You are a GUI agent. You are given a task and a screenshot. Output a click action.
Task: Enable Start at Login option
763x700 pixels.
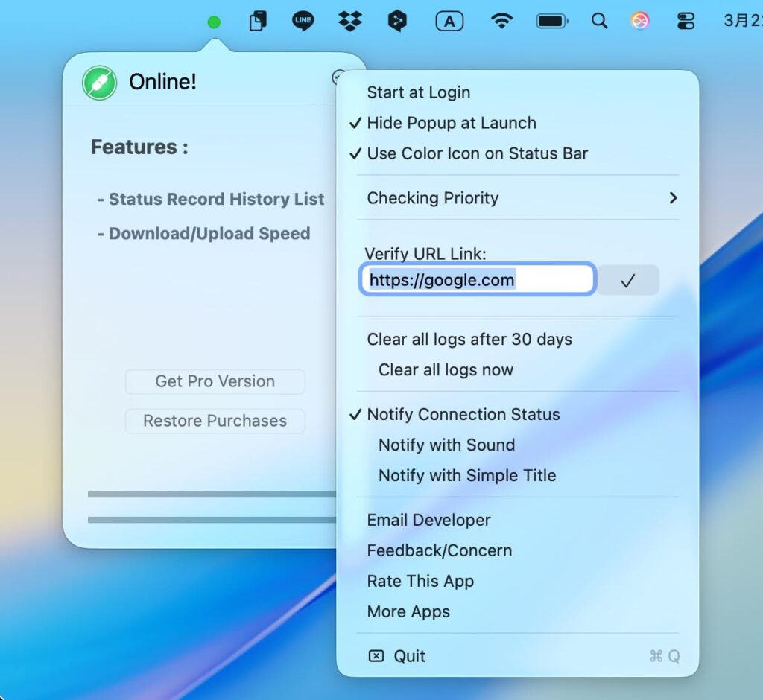click(418, 92)
